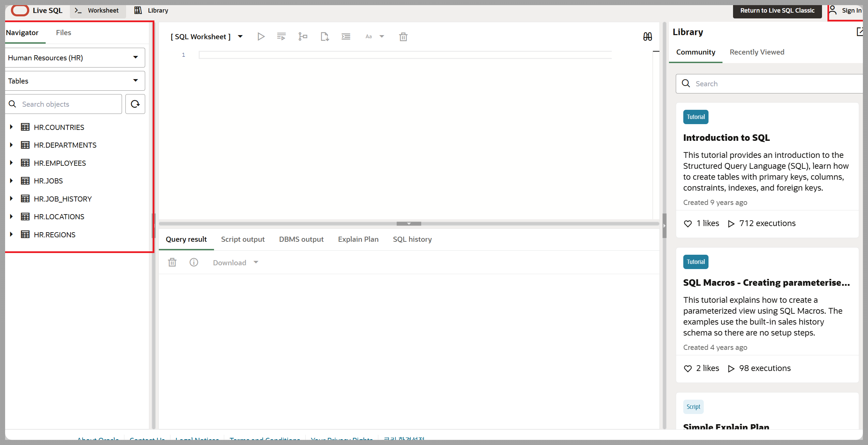Viewport: 868px width, 445px height.
Task: Click the table icon beside HR.COUNTRIES
Action: click(25, 127)
